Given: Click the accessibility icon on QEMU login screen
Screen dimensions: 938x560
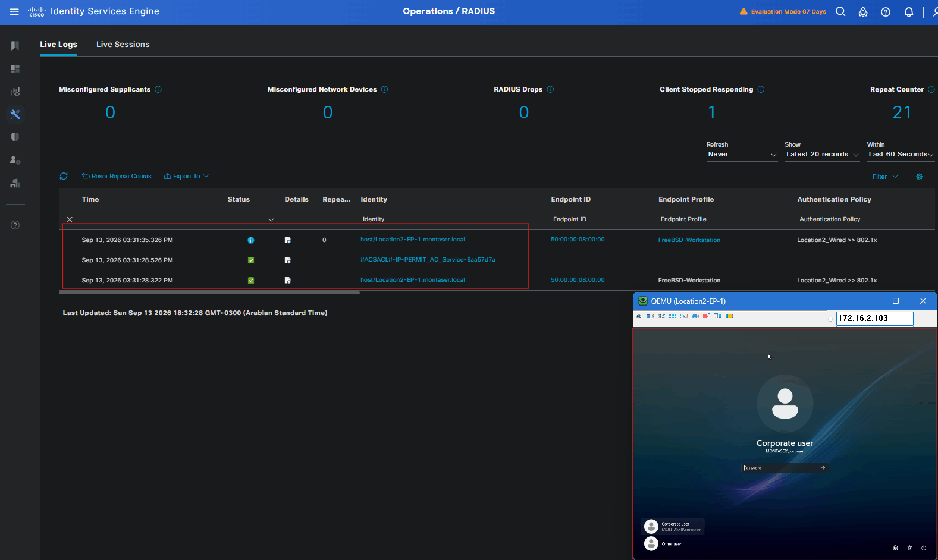Looking at the screenshot, I should pos(909,548).
